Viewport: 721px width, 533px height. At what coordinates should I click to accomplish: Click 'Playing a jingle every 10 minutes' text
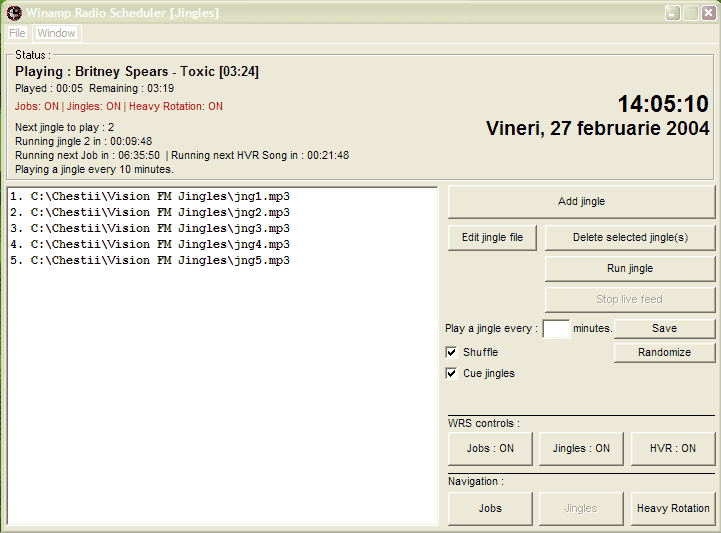94,169
